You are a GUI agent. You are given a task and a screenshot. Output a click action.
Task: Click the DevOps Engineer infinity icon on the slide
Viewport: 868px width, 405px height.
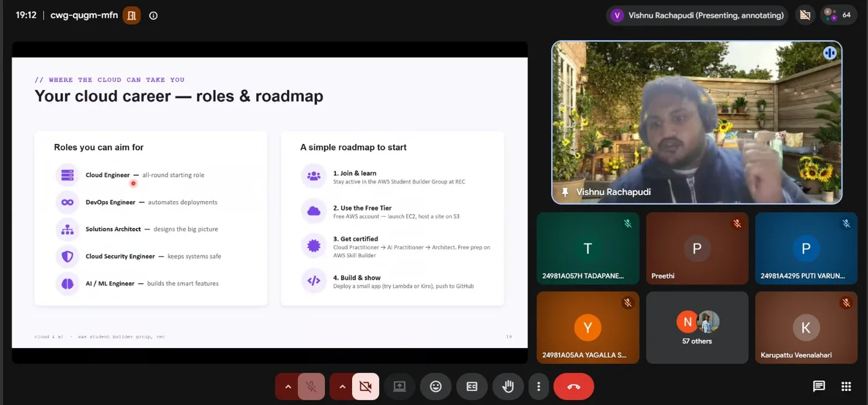click(x=68, y=202)
